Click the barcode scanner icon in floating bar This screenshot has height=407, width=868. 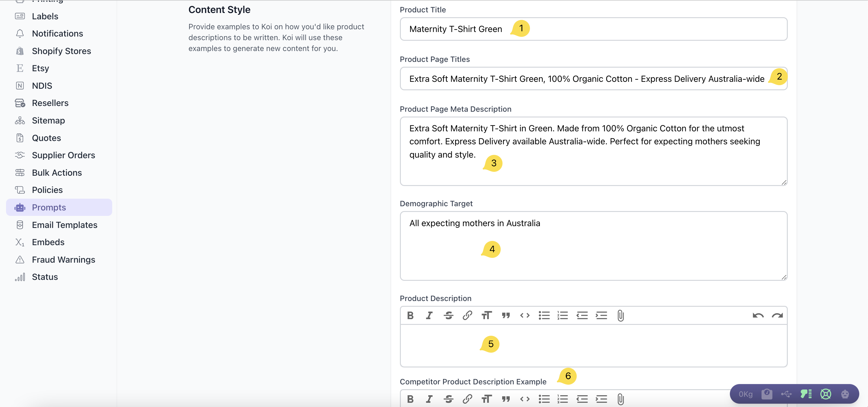(x=806, y=394)
